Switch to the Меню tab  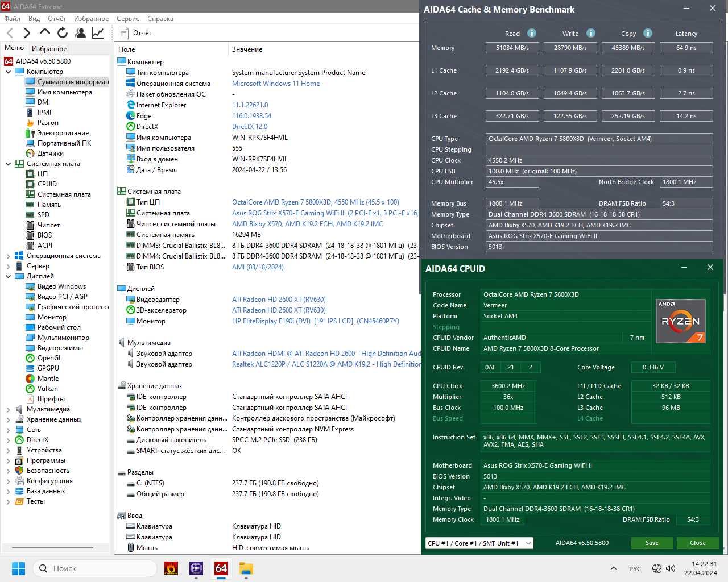[14, 48]
